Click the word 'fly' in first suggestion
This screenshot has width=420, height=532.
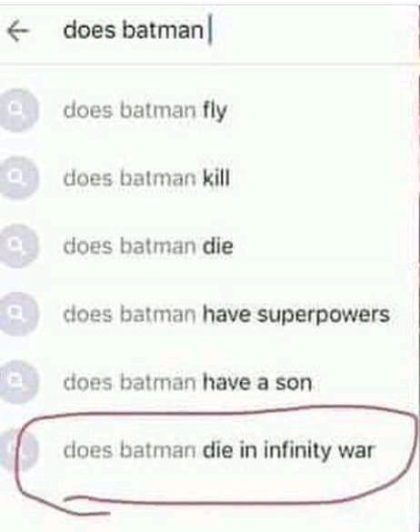click(x=215, y=111)
